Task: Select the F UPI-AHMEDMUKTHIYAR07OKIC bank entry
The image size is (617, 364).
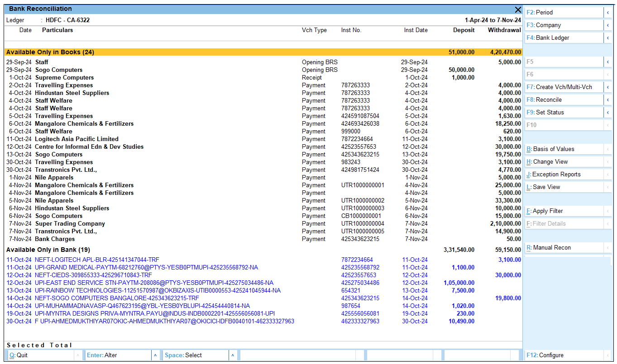Action: pyautogui.click(x=263, y=321)
